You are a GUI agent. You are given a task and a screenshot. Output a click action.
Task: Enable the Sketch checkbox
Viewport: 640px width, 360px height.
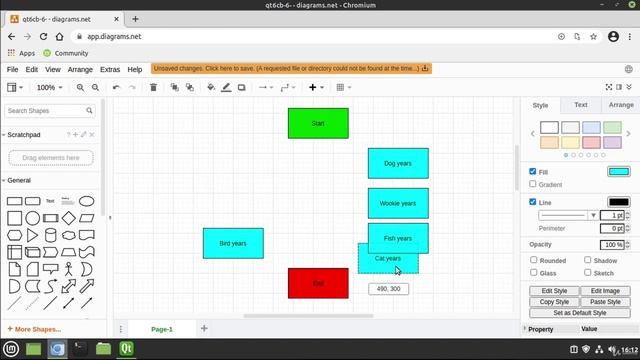click(587, 273)
